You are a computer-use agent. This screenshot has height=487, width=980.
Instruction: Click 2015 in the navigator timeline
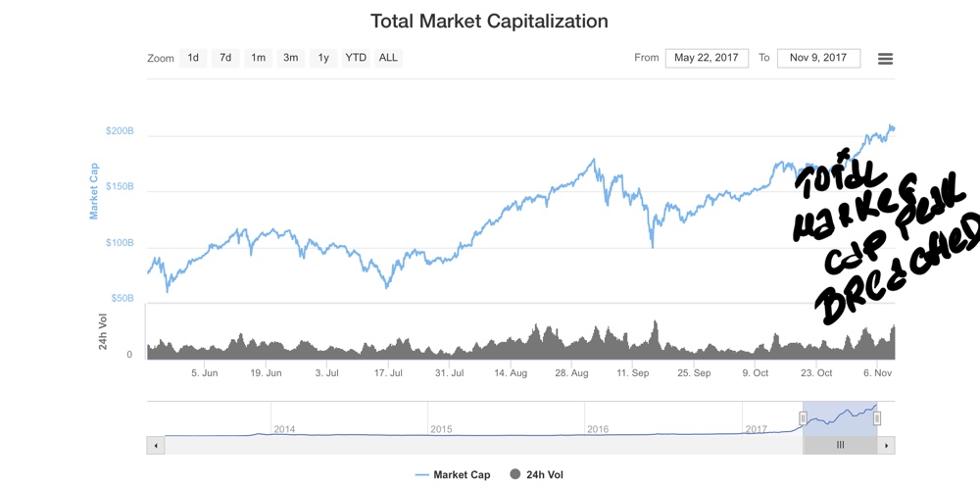point(441,429)
